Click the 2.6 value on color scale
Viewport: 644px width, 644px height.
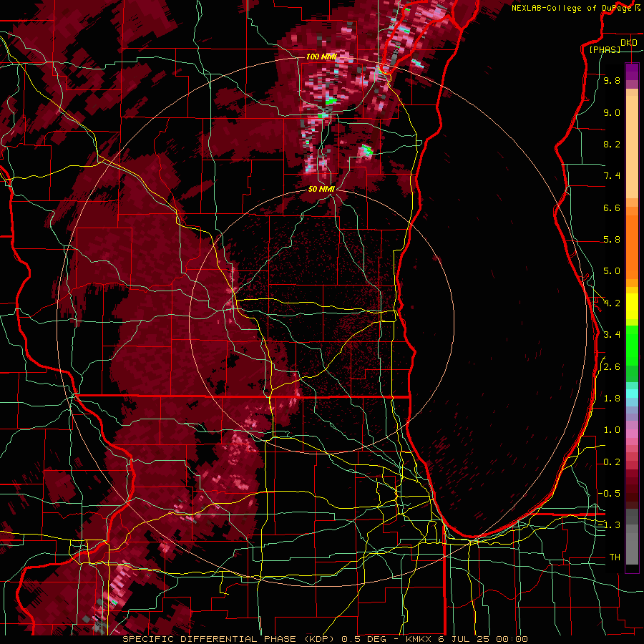pyautogui.click(x=612, y=367)
